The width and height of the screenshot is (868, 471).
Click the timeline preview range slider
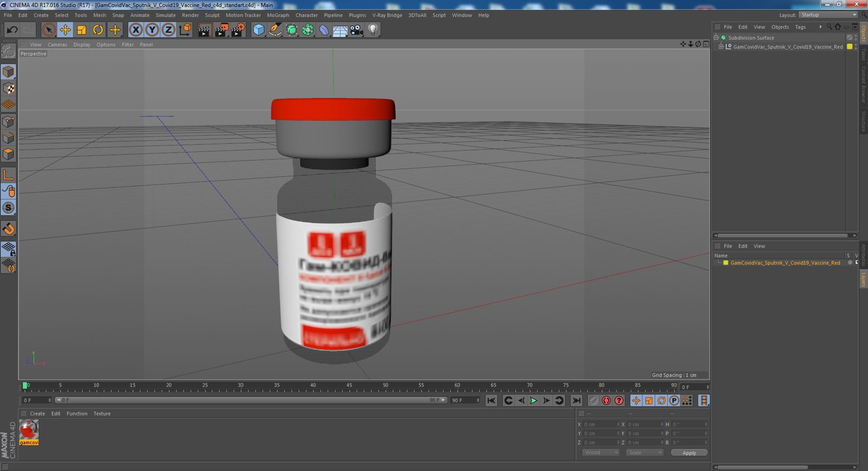click(251, 400)
